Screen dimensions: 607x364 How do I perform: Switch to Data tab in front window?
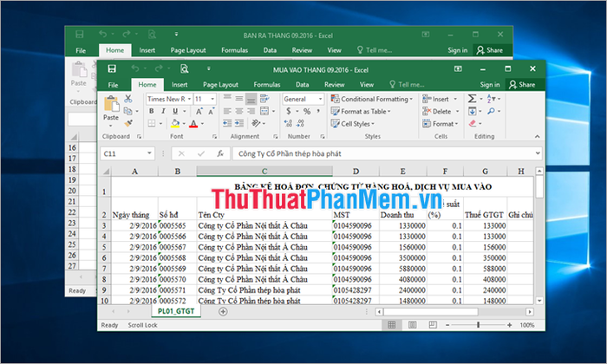click(x=302, y=85)
